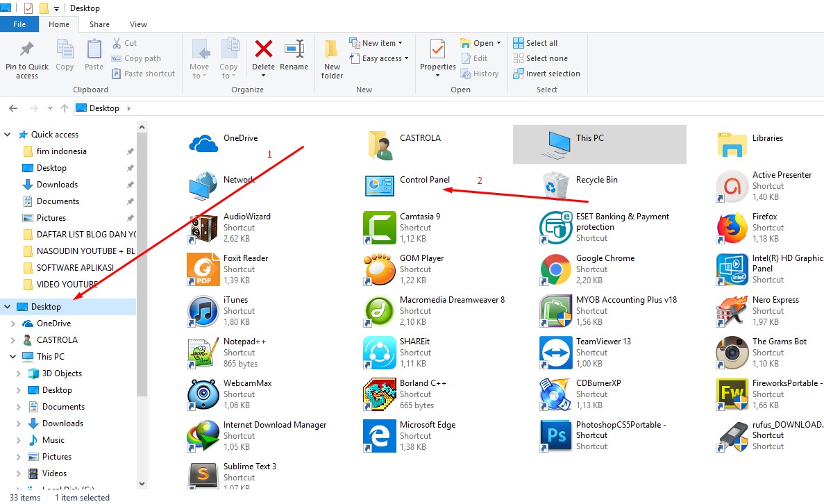Expand the CASTROLA tree node
Screen dimensions: 824x504
point(13,340)
